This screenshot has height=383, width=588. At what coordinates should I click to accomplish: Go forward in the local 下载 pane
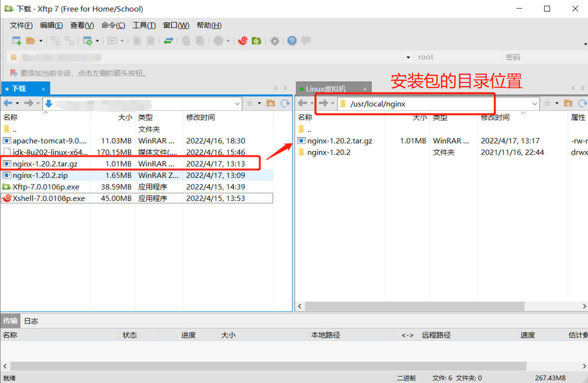28,103
